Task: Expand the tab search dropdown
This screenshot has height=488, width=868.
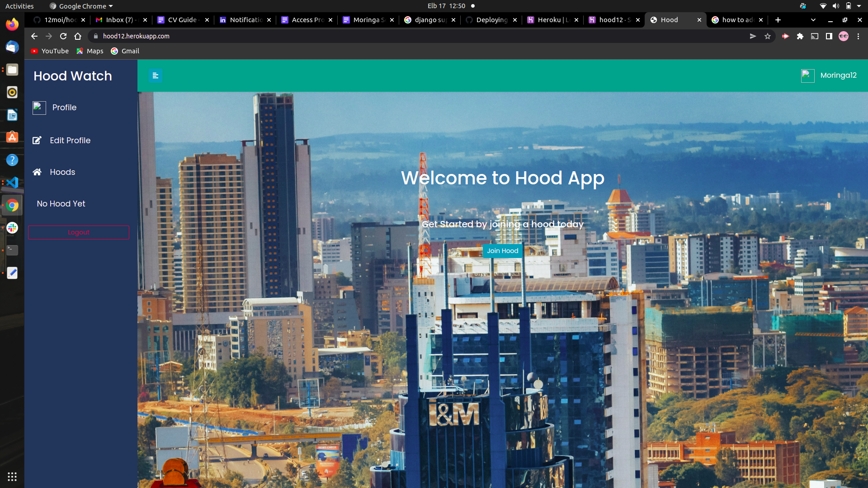Action: (813, 20)
